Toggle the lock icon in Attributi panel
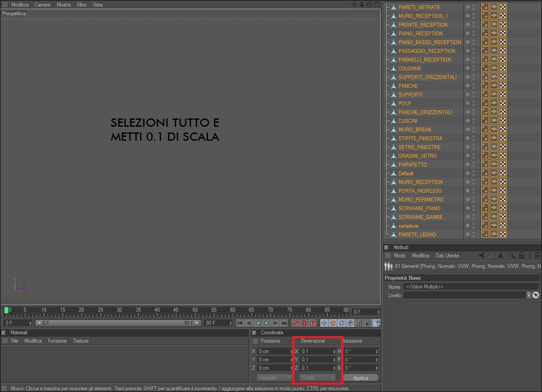542x392 pixels. click(x=521, y=256)
